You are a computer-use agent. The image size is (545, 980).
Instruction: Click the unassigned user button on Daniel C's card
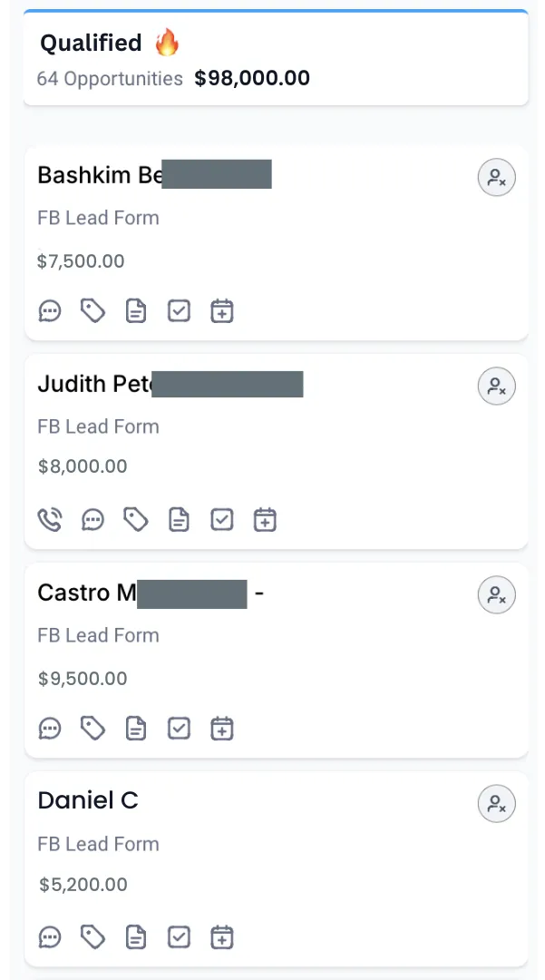click(496, 804)
